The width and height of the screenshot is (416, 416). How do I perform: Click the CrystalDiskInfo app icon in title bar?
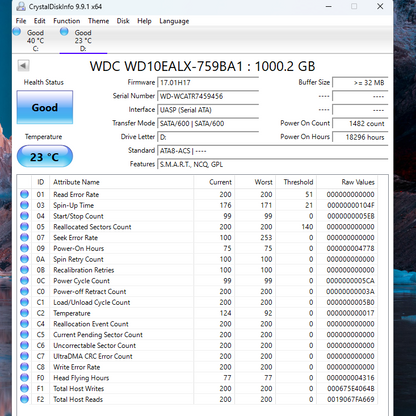(21, 6)
